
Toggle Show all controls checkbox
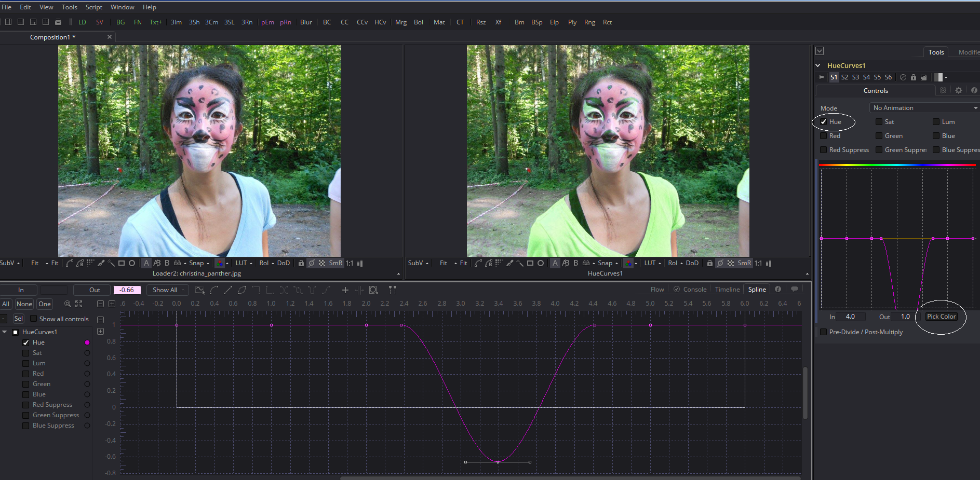(34, 319)
